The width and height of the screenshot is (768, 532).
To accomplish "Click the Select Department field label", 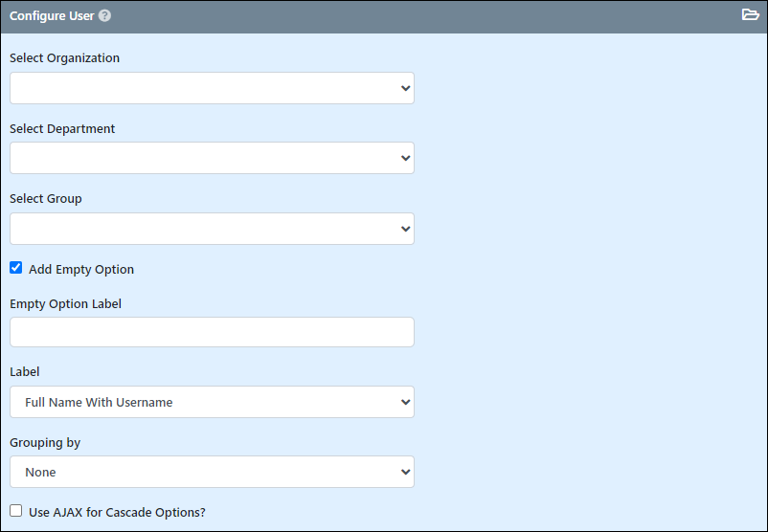I will (62, 129).
